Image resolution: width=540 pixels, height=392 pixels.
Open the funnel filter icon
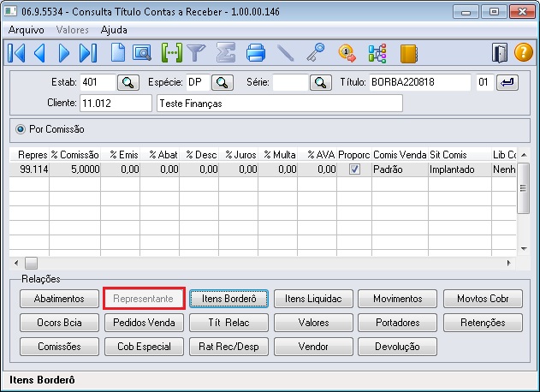click(x=196, y=53)
